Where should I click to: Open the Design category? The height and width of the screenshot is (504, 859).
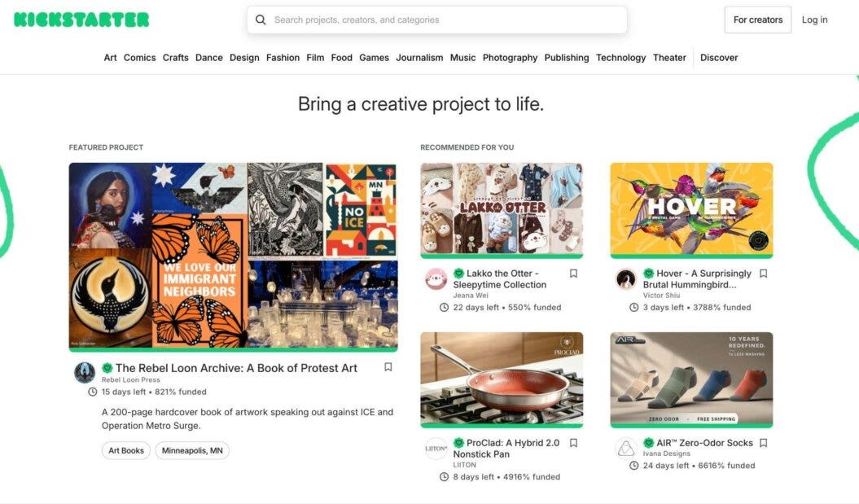click(x=244, y=58)
